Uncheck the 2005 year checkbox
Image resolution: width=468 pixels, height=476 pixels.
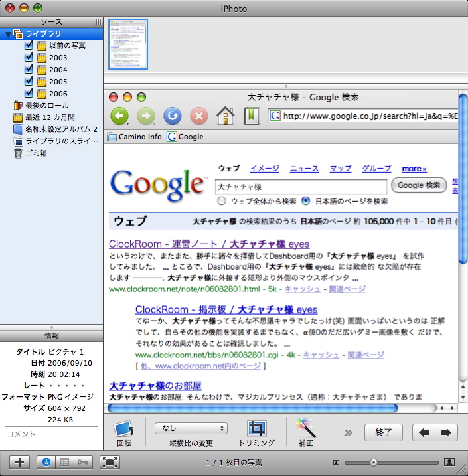29,81
